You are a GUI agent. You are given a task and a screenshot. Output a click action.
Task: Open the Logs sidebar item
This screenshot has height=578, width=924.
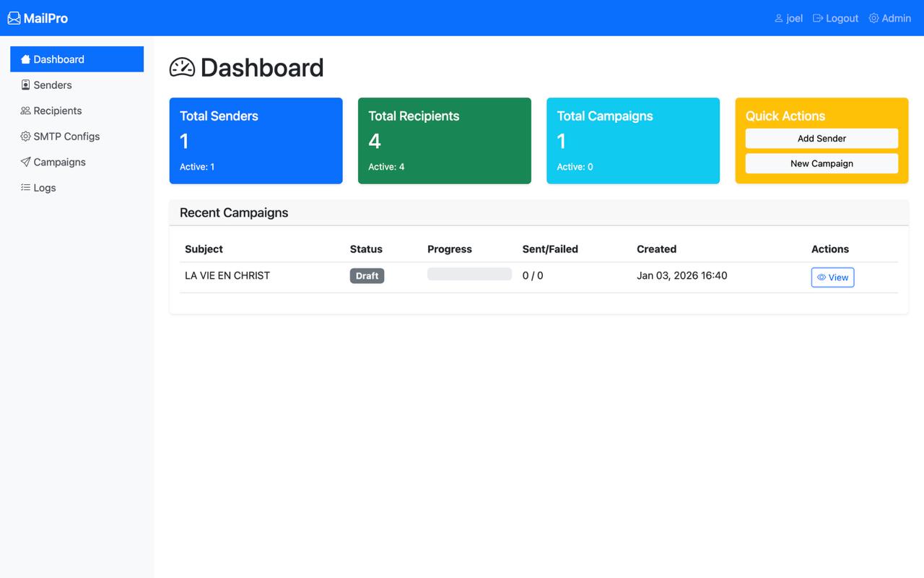(x=44, y=188)
